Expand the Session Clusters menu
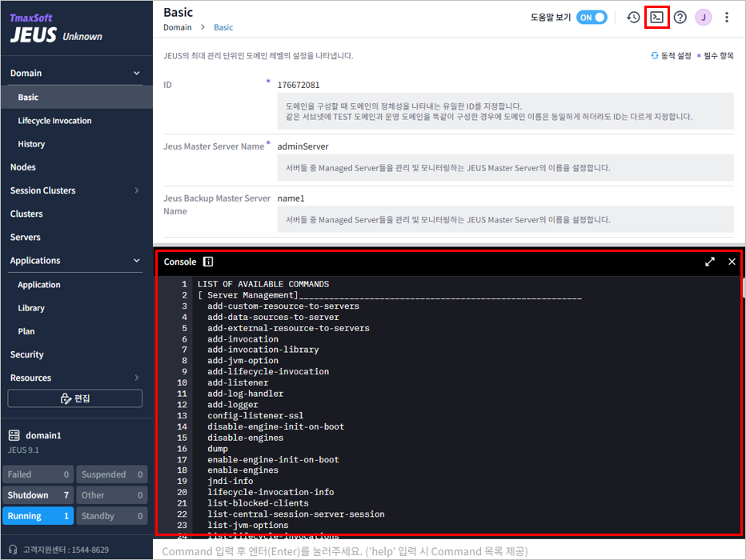 136,190
